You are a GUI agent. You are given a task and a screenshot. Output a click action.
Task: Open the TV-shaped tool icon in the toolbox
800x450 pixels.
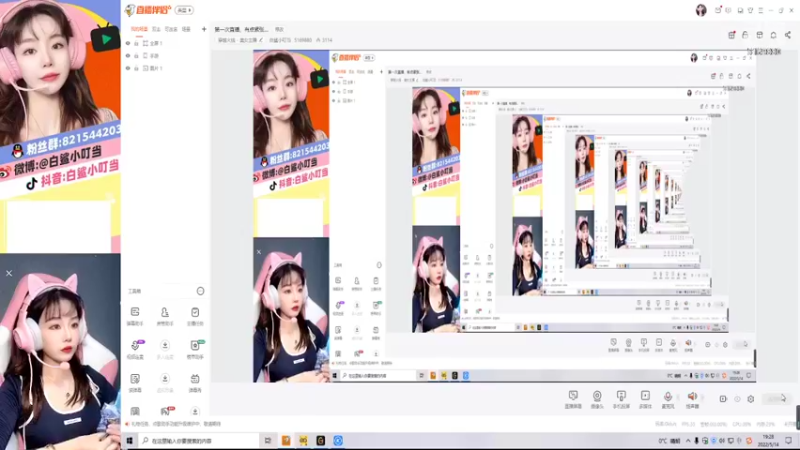coord(195,379)
